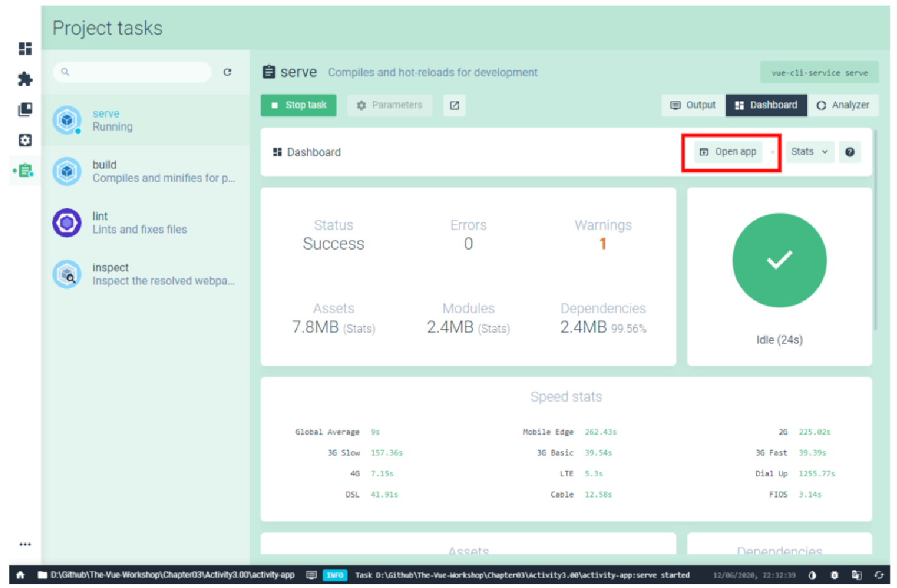Screen dimensions: 897x588
Task: Open the Configuration sidebar icon
Action: pyautogui.click(x=25, y=140)
